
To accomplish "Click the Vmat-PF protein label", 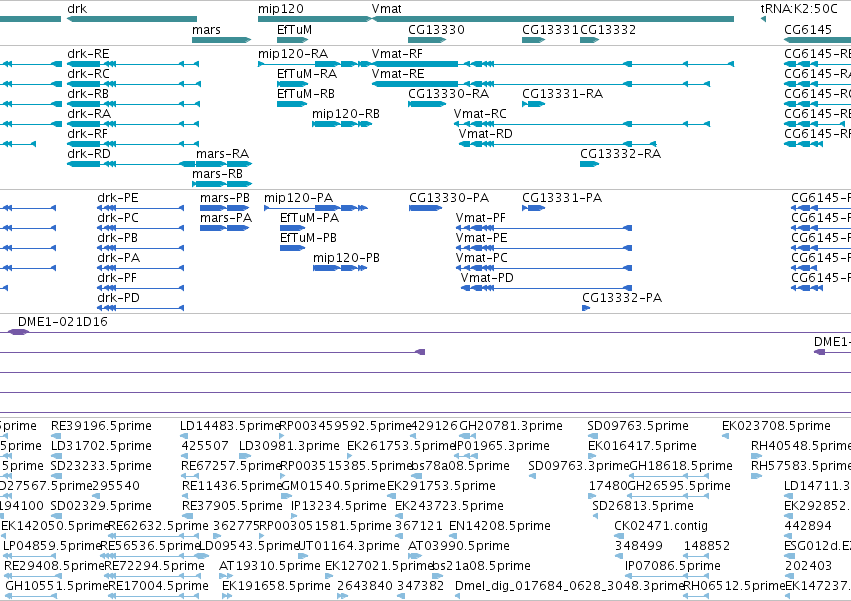I will click(x=480, y=218).
